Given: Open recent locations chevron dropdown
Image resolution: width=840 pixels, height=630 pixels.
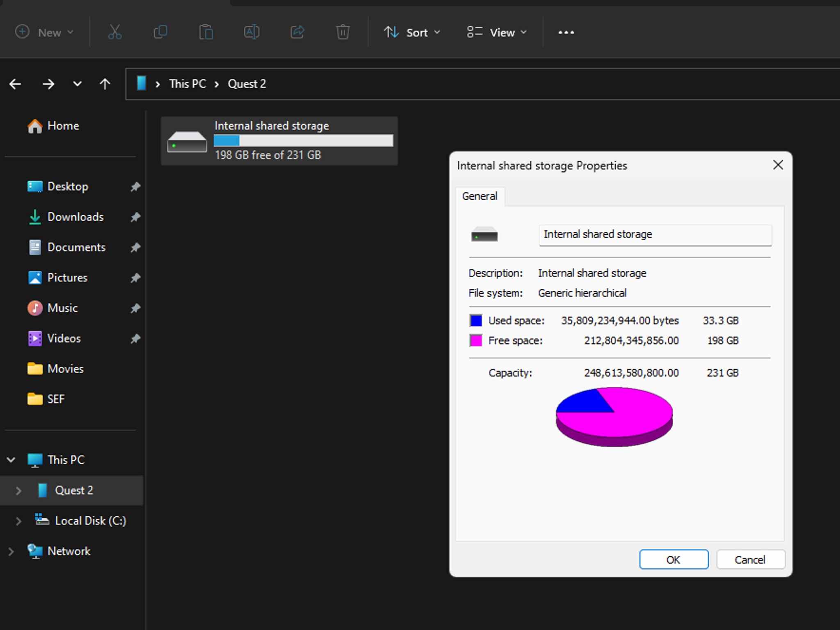Looking at the screenshot, I should click(x=77, y=84).
